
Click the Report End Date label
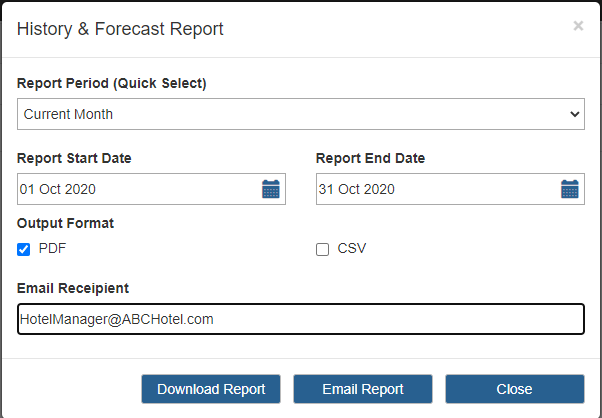[370, 158]
